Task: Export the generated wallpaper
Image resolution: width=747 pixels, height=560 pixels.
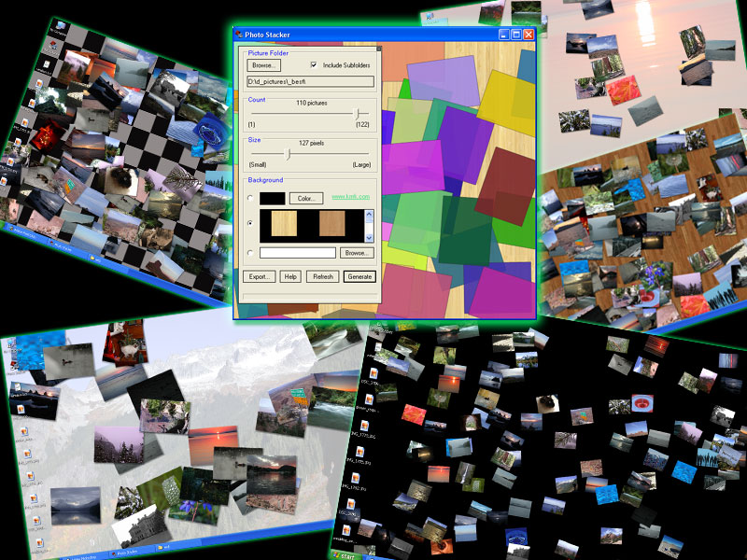Action: 259,277
